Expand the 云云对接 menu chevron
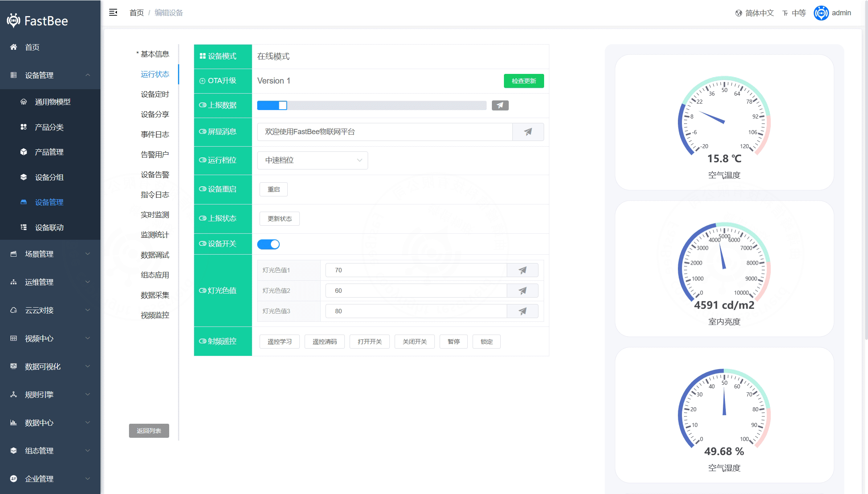868x494 pixels. pyautogui.click(x=88, y=310)
